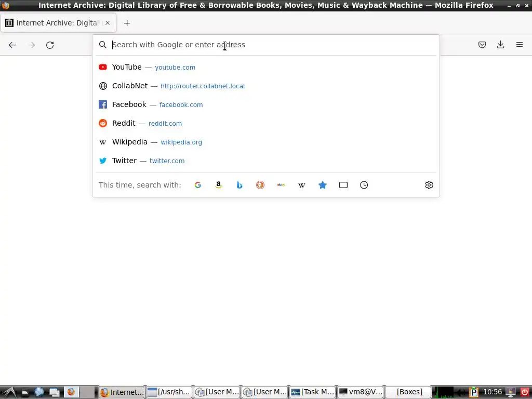Search this time with eBay icon

coord(281,185)
